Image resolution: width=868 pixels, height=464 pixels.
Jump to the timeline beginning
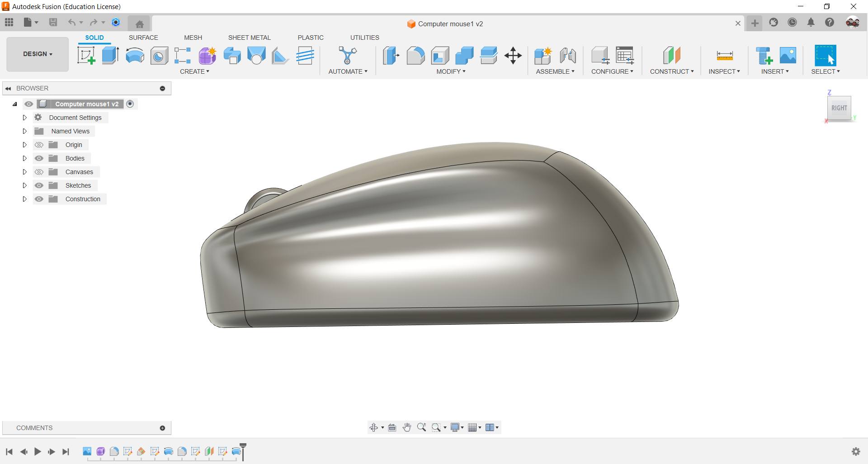[9, 451]
